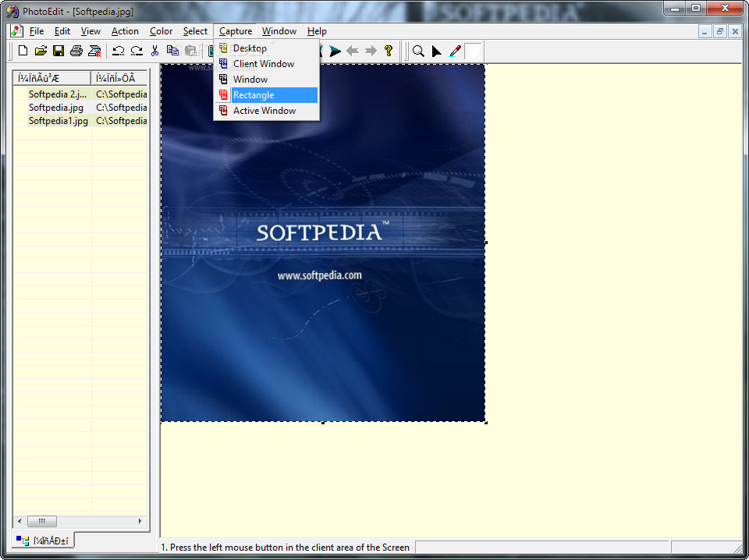Viewport: 749px width, 560px height.
Task: Click the Cut scissors icon
Action: pos(154,51)
